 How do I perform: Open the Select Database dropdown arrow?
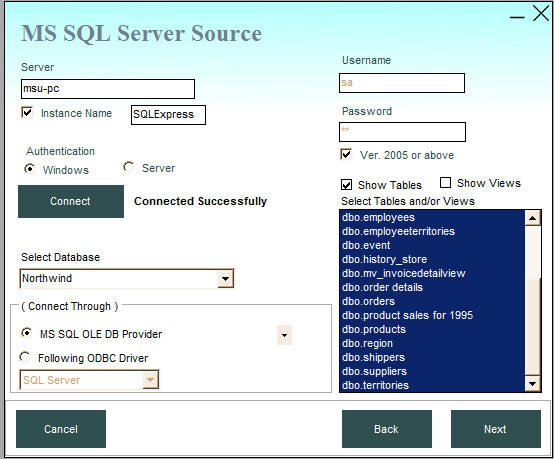[x=225, y=279]
